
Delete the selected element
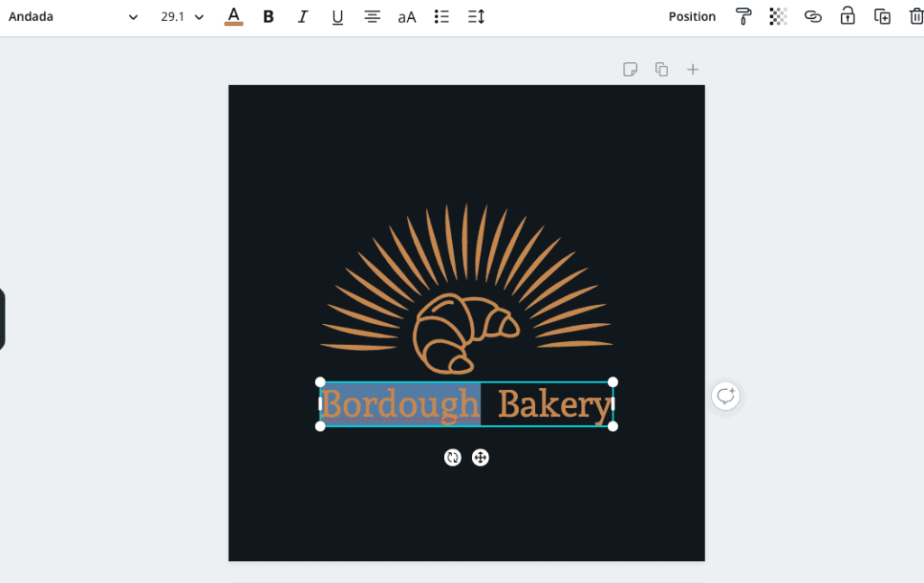(x=917, y=16)
